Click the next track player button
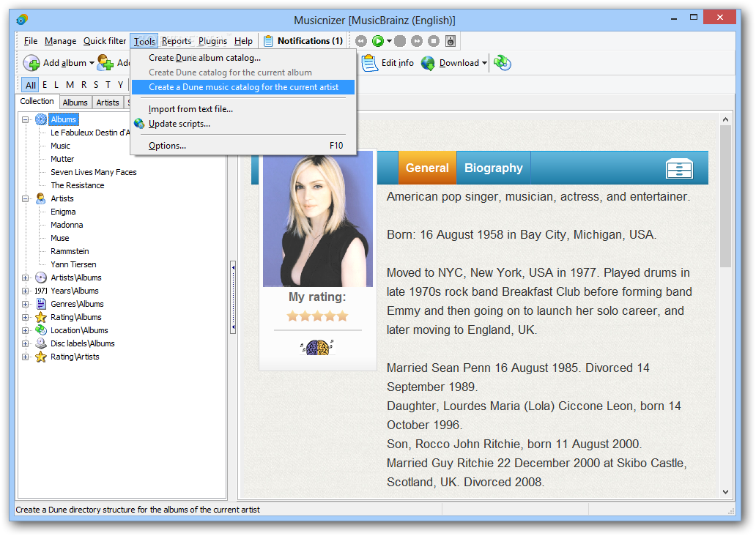Screen dimensions: 756x536 (x=417, y=42)
